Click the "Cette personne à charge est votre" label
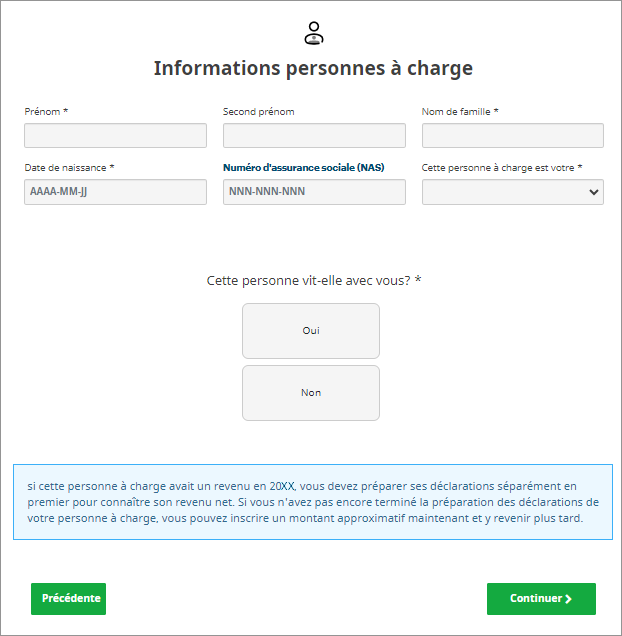The image size is (622, 636). (x=502, y=168)
